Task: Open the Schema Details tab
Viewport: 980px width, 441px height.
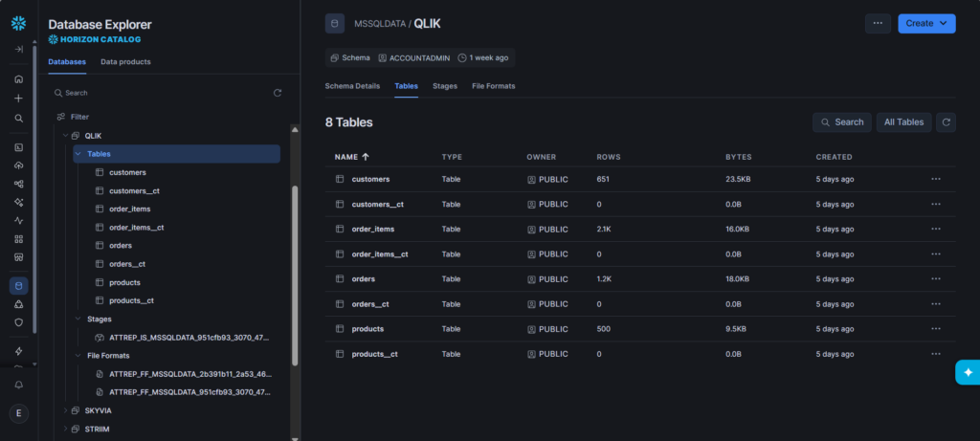Action: point(352,86)
